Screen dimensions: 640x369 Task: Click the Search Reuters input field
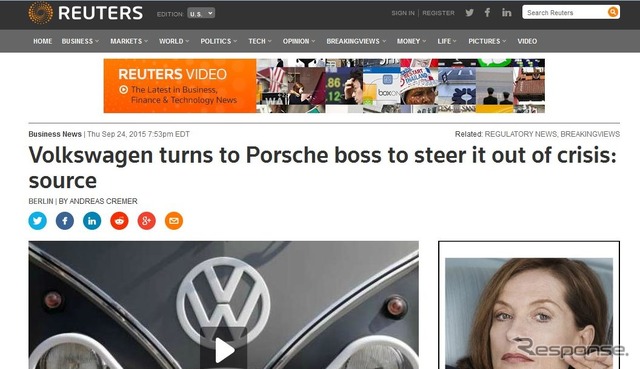click(x=565, y=12)
